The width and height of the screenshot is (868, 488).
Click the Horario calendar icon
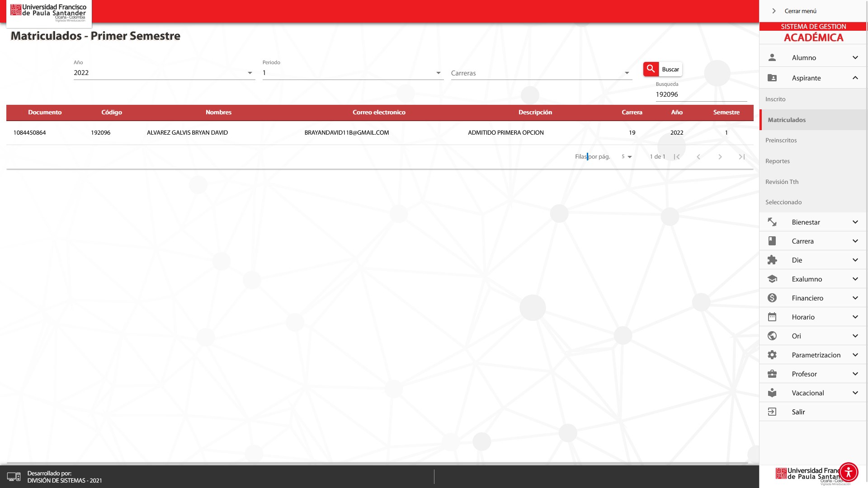tap(772, 317)
